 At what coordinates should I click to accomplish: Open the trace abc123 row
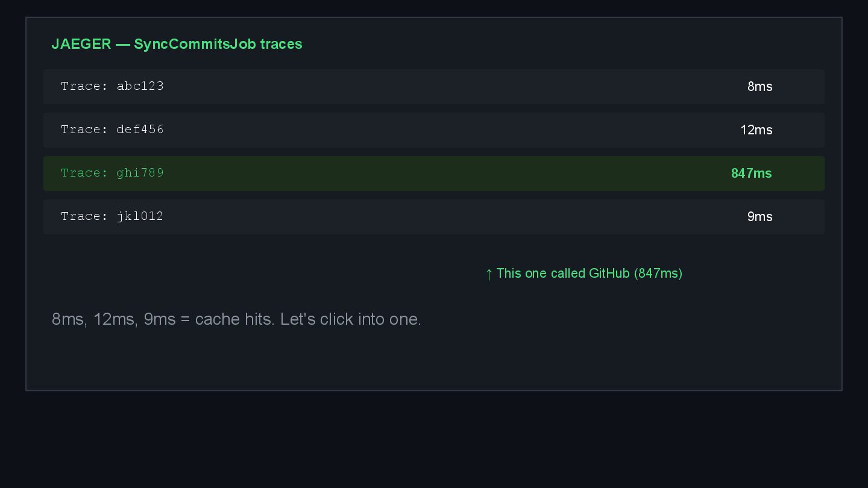tap(112, 86)
